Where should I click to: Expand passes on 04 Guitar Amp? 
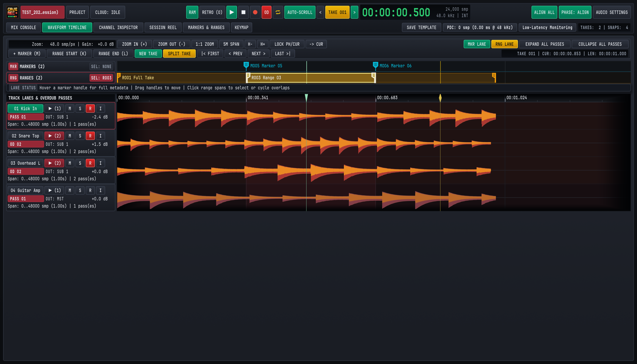(54, 190)
